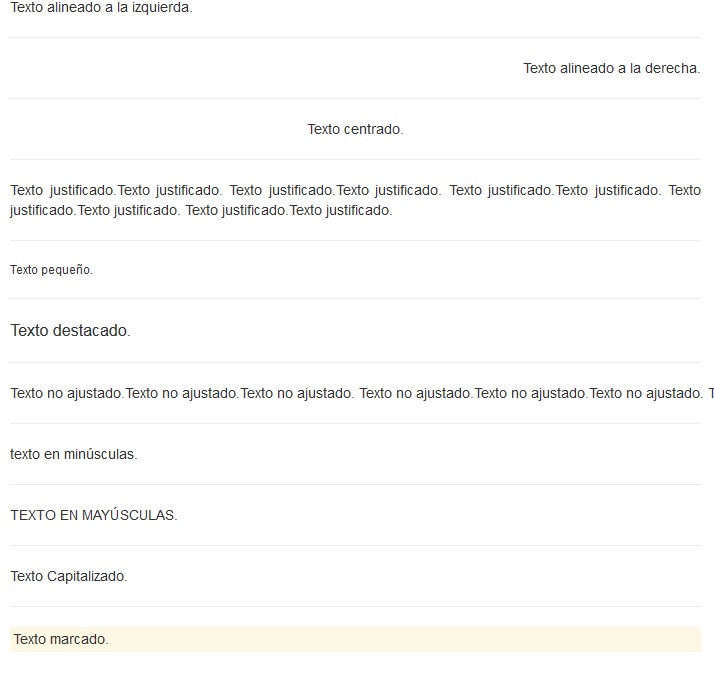Click the highlighted 'Texto marcado.' text
This screenshot has height=678, width=714.
pos(61,639)
